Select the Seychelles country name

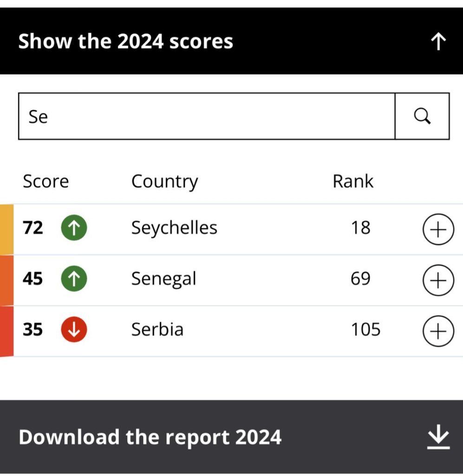(174, 228)
